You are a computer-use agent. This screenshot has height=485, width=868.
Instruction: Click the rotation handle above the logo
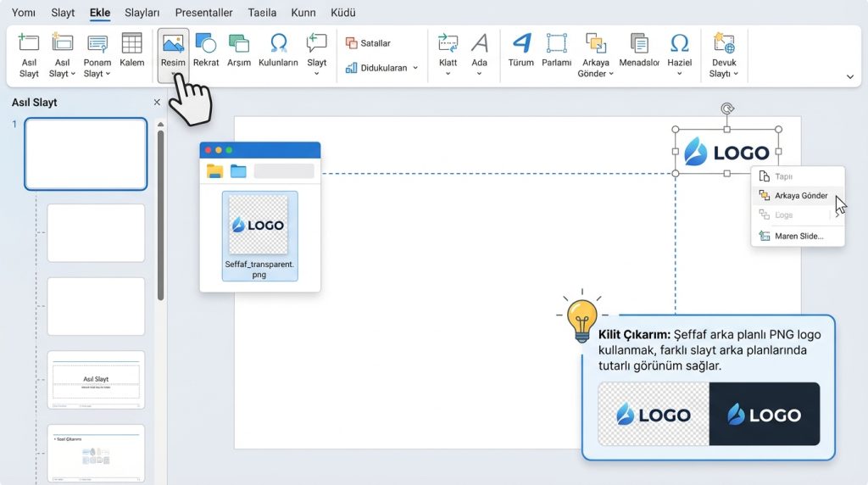tap(726, 109)
